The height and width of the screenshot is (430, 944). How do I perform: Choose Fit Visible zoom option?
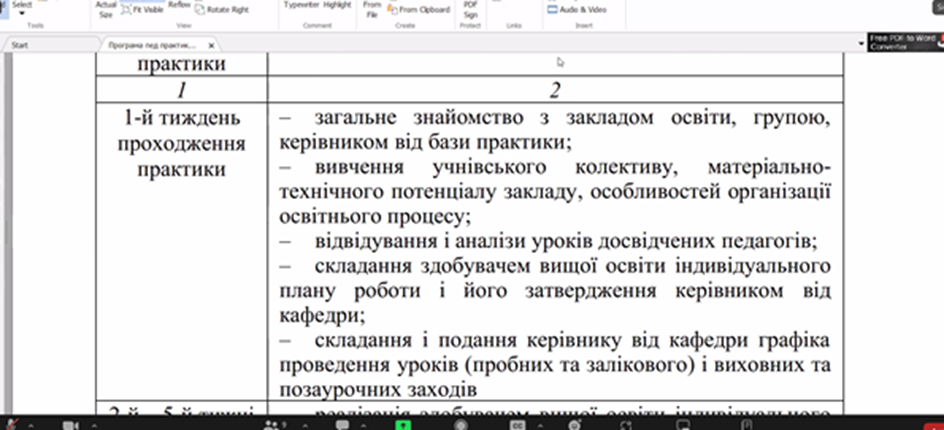pos(142,9)
